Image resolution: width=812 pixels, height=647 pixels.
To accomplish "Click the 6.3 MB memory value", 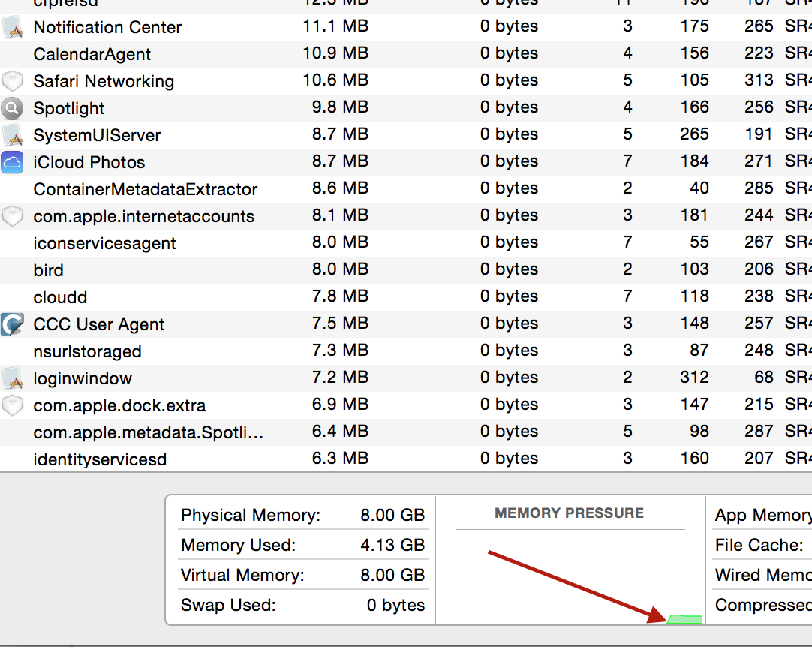I will (340, 458).
